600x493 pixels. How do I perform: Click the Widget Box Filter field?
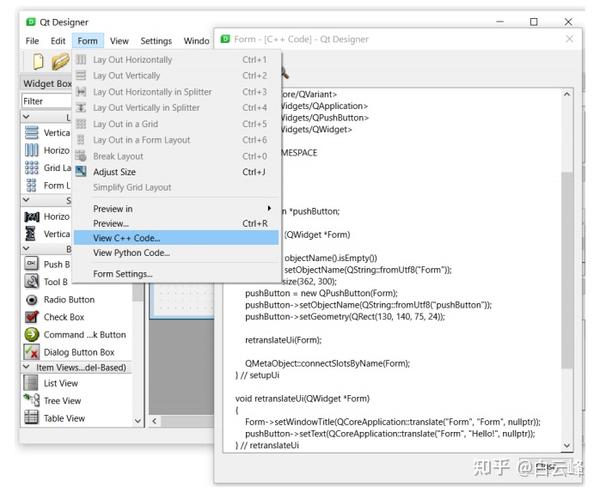[x=47, y=101]
